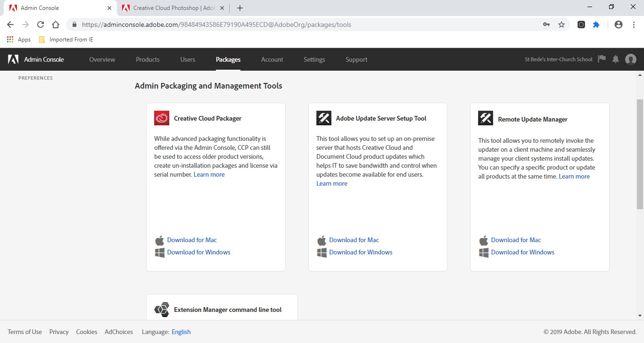Image resolution: width=644 pixels, height=343 pixels.
Task: Click Windows icon under Remote Update Manager
Action: [484, 253]
